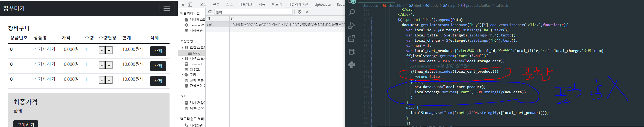Decrease quantity with - in first cart row
This screenshot has width=644, height=127.
pyautogui.click(x=102, y=50)
